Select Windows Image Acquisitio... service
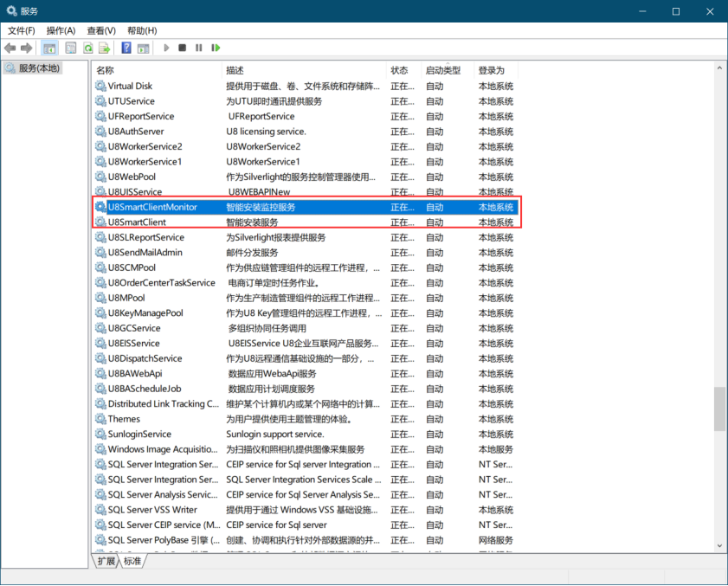This screenshot has height=586, width=728. click(x=306, y=449)
